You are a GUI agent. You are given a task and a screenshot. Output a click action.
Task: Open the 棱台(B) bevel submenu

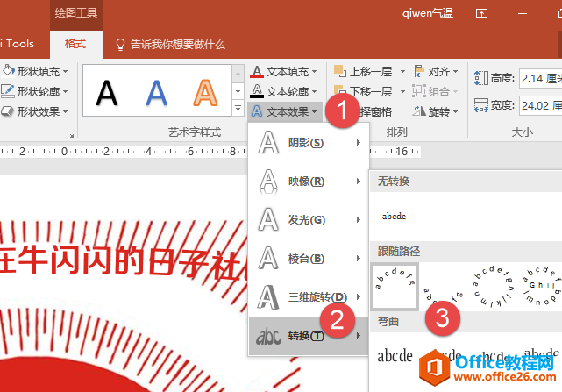309,258
